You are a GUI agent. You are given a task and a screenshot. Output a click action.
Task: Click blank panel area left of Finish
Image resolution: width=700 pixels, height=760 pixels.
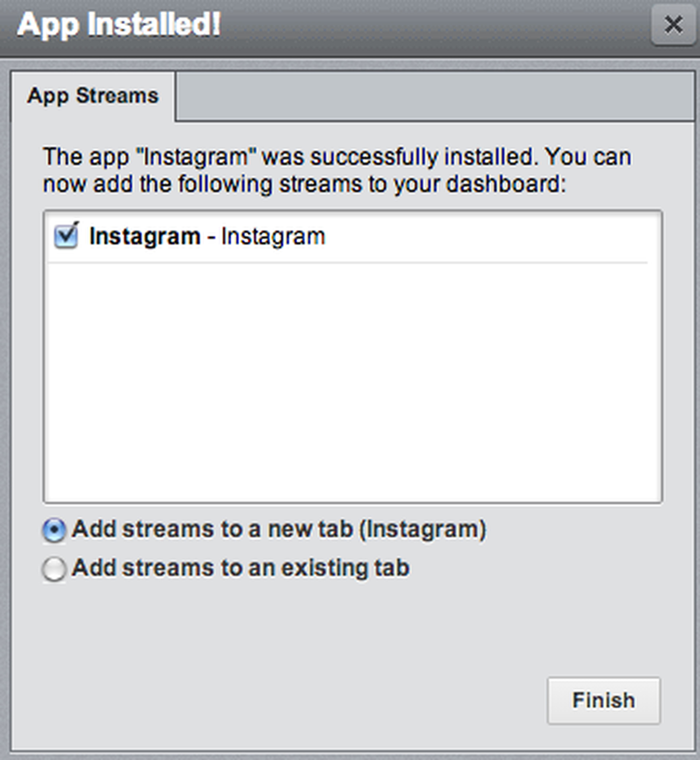point(303,701)
